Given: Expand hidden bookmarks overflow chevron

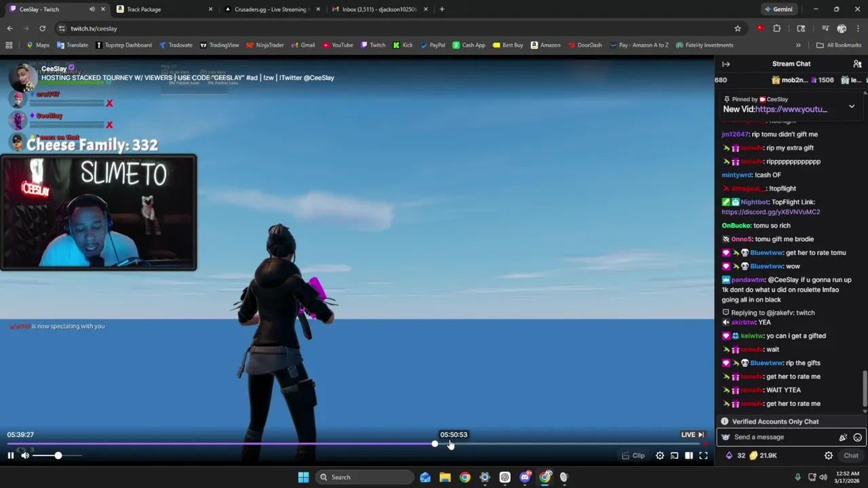Looking at the screenshot, I should 798,45.
